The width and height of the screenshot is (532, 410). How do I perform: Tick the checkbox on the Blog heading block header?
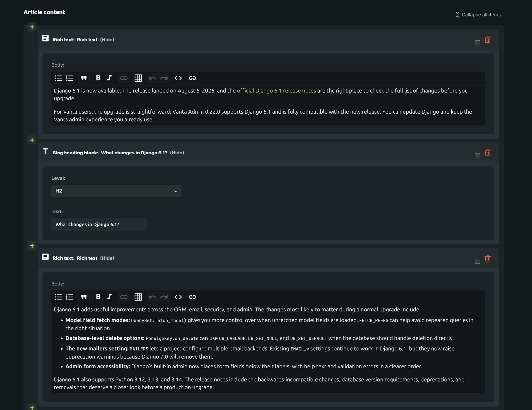478,156
